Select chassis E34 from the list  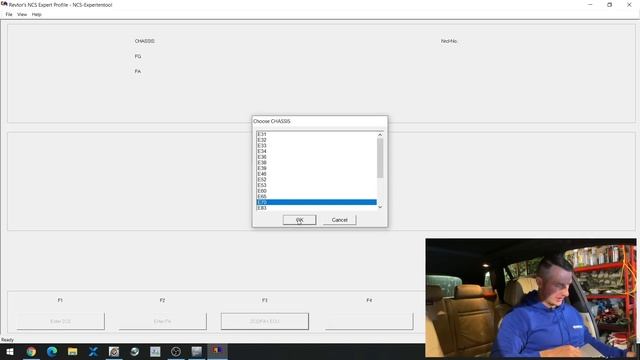tap(316, 151)
